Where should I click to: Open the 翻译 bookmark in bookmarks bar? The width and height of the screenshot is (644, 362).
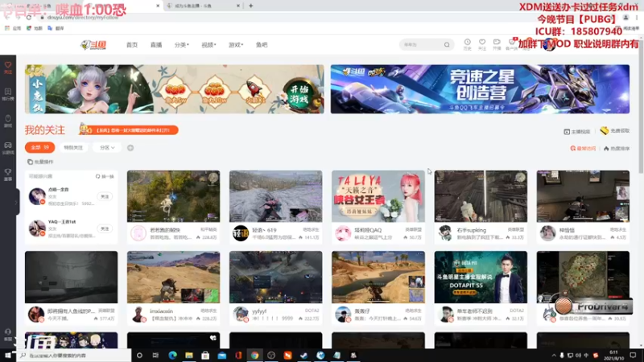[56, 28]
